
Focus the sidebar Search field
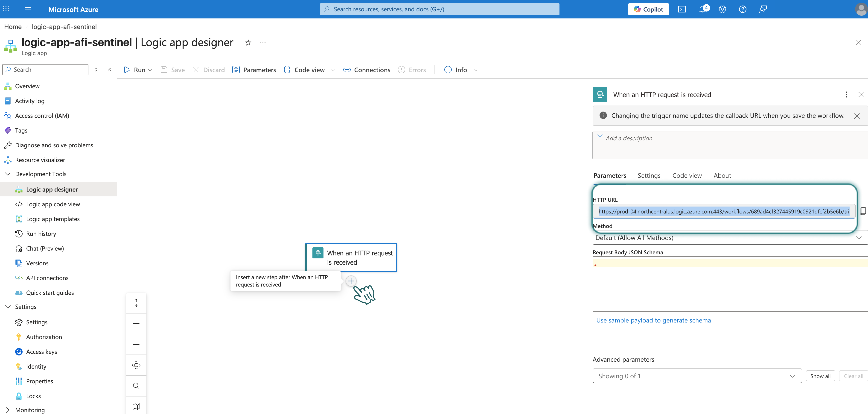45,70
